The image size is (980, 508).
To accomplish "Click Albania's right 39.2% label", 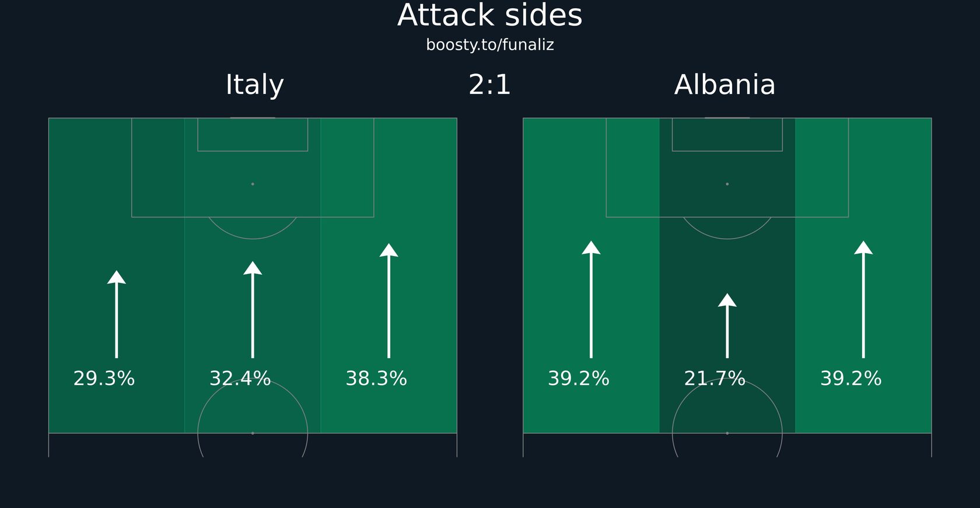I will tap(851, 379).
